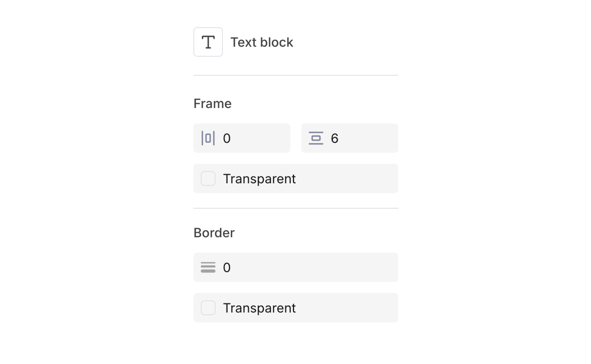Click the stacked lines icon under Border
The height and width of the screenshot is (364, 591).
(208, 267)
